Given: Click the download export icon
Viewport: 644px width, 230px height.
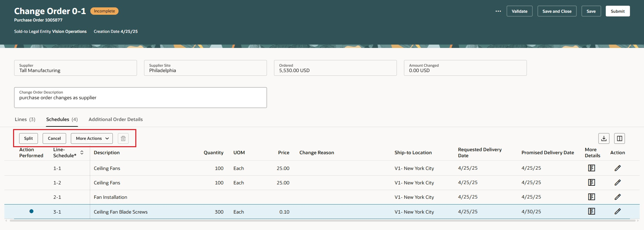Looking at the screenshot, I should tap(604, 138).
